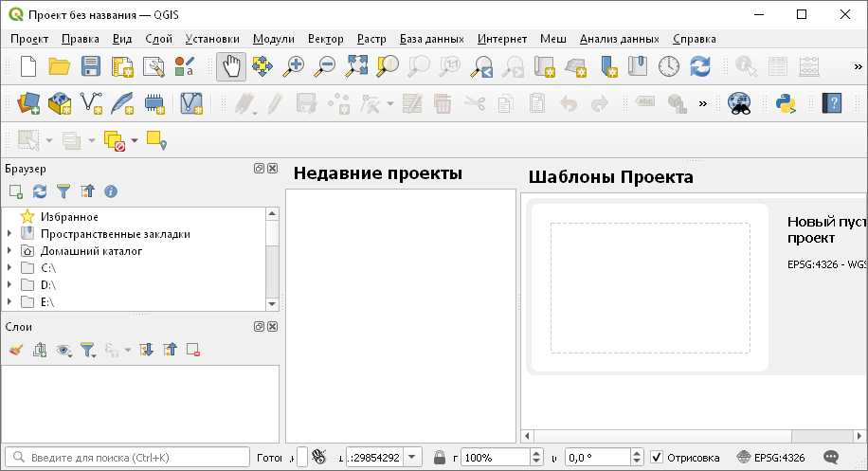This screenshot has height=471, width=868.
Task: Click add group icon in Layers panel
Action: coord(40,350)
